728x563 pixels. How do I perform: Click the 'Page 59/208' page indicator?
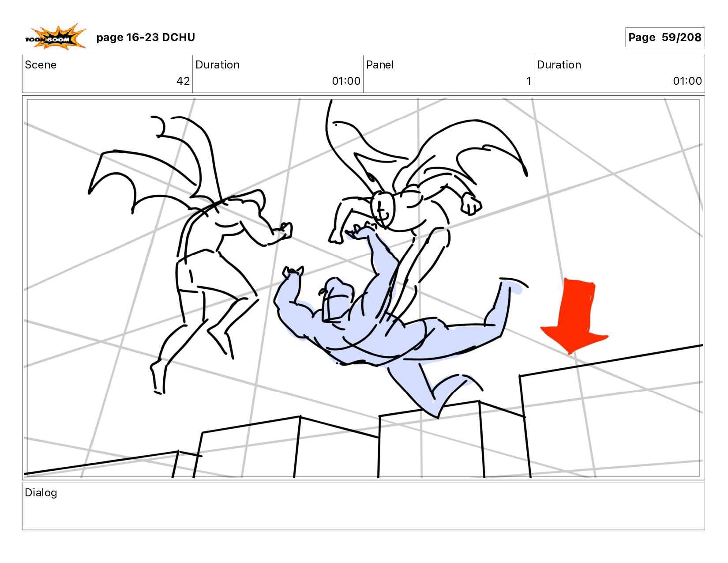click(665, 38)
